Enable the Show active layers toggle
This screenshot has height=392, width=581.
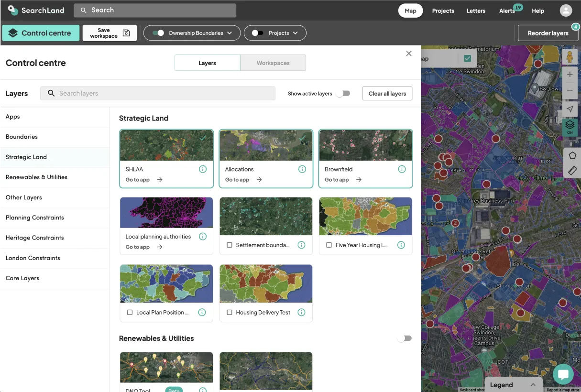tap(343, 93)
